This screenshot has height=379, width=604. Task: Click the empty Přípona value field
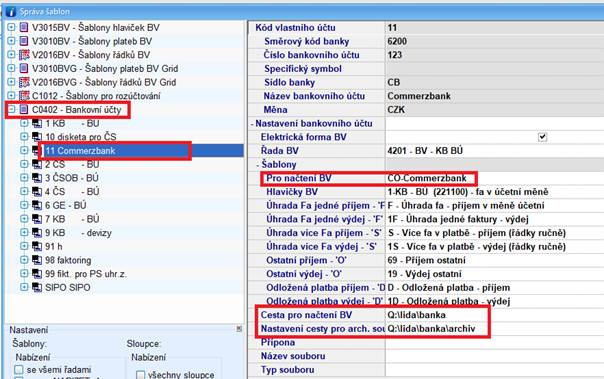[x=494, y=342]
